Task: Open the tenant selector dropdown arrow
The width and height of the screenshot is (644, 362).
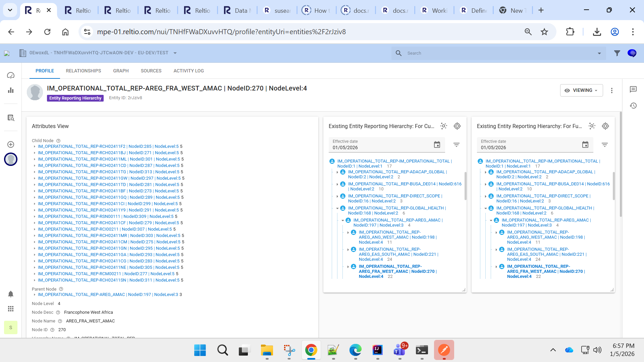Action: [175, 53]
